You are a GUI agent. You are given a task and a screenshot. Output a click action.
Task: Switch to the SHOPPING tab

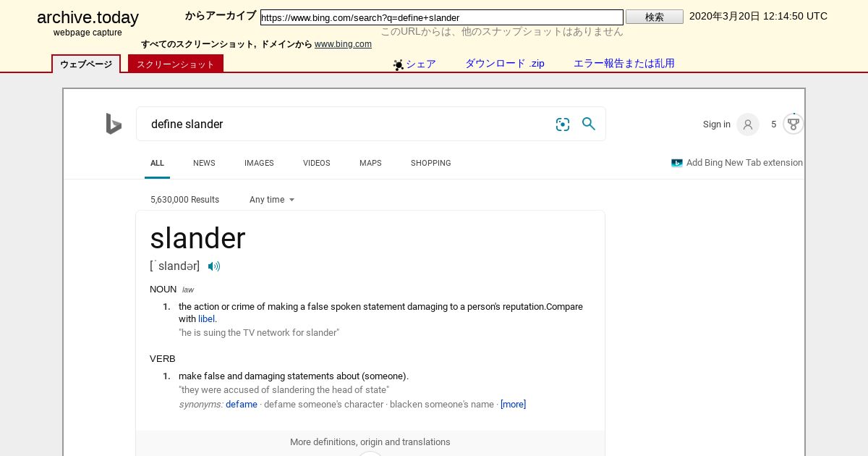(x=431, y=163)
